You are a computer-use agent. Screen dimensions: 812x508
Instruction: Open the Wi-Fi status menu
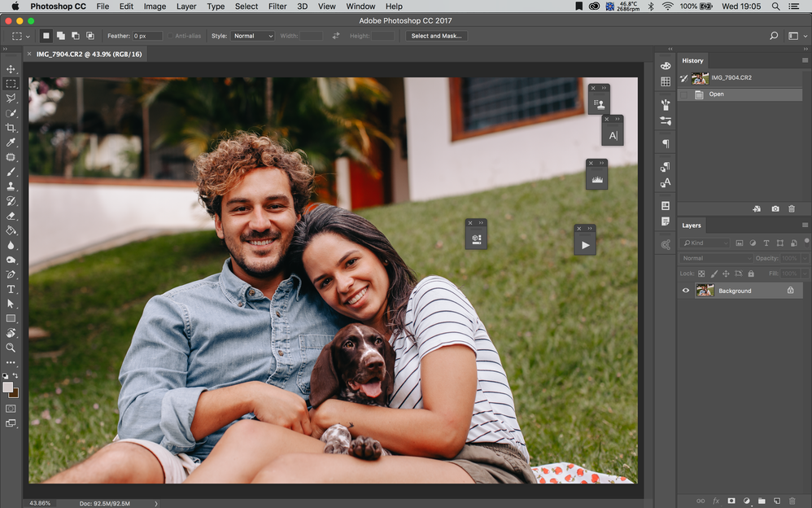667,7
